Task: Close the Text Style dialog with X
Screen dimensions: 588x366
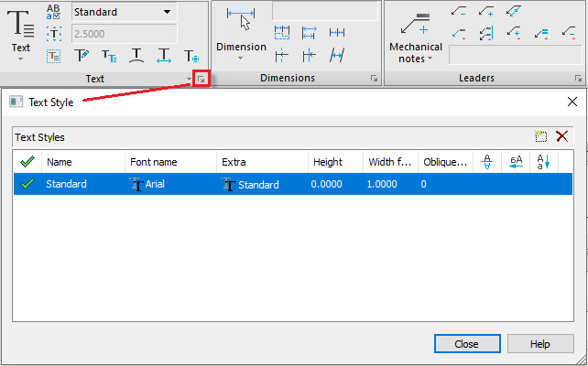Action: point(572,102)
